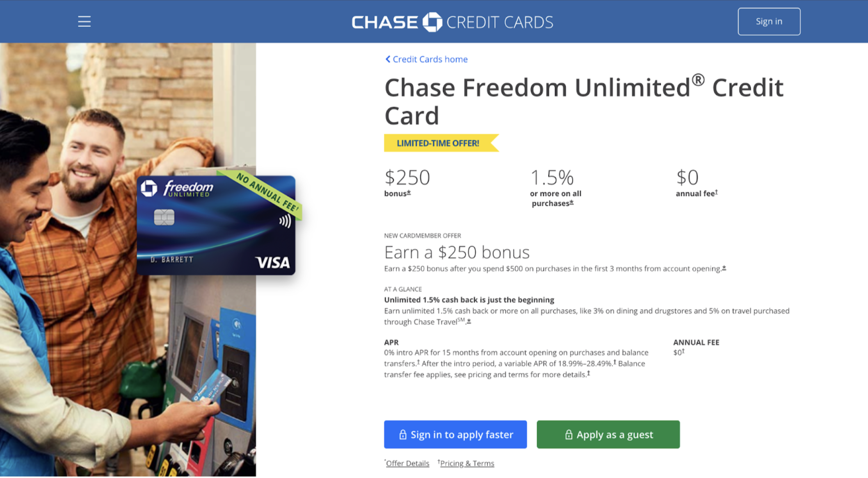Open the Credit Cards home link
The image size is (868, 478).
(430, 59)
